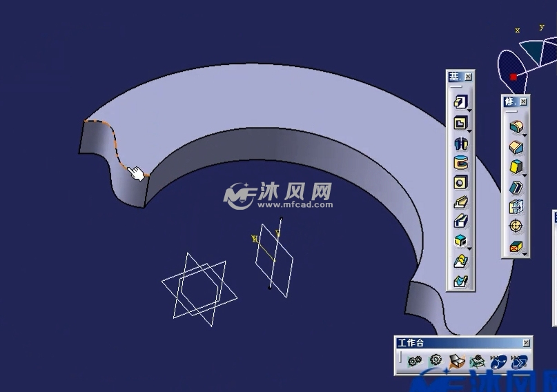Image resolution: width=557 pixels, height=392 pixels.
Task: Expand the Edge Fillet flyout arrow
Action: tap(525, 135)
